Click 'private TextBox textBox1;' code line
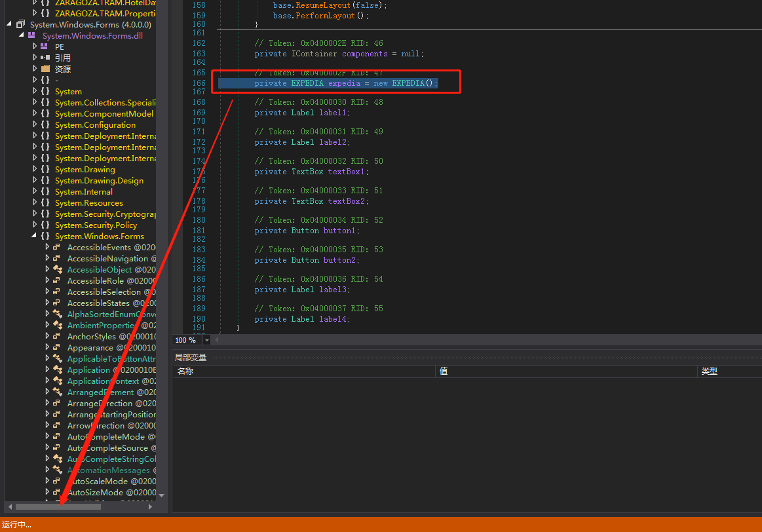The image size is (762, 532). point(311,172)
